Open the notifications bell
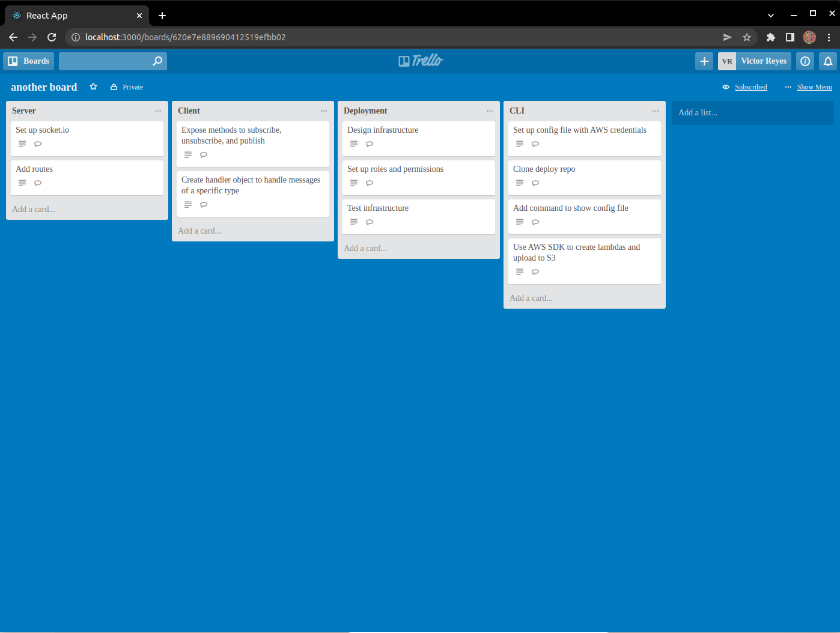The height and width of the screenshot is (633, 840). tap(827, 61)
